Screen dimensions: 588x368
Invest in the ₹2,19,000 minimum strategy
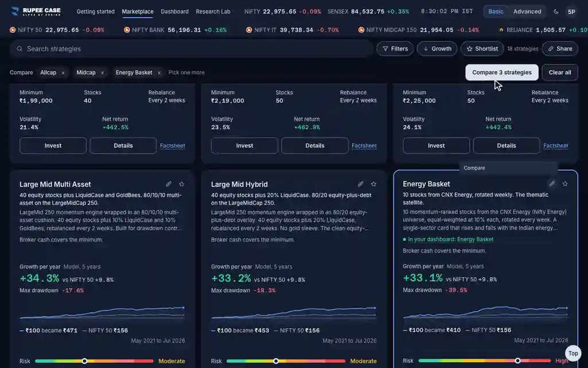(x=245, y=145)
